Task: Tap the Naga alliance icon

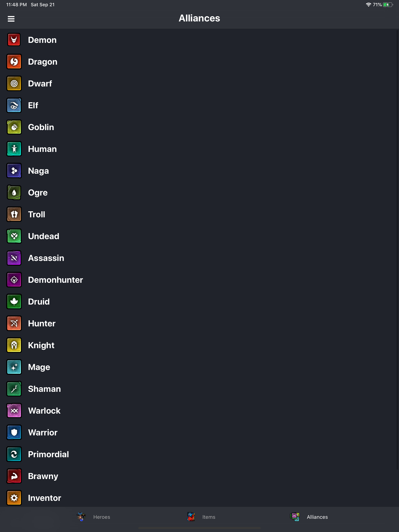Action: point(14,171)
